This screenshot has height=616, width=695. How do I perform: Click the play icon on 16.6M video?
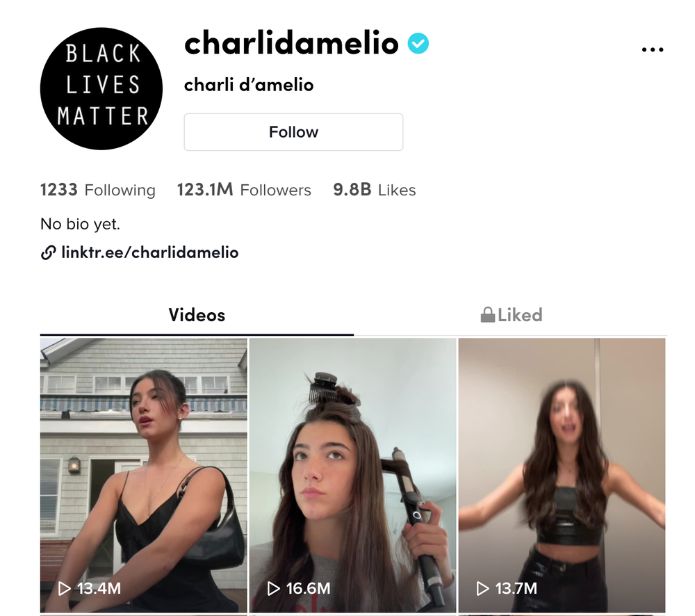273,588
